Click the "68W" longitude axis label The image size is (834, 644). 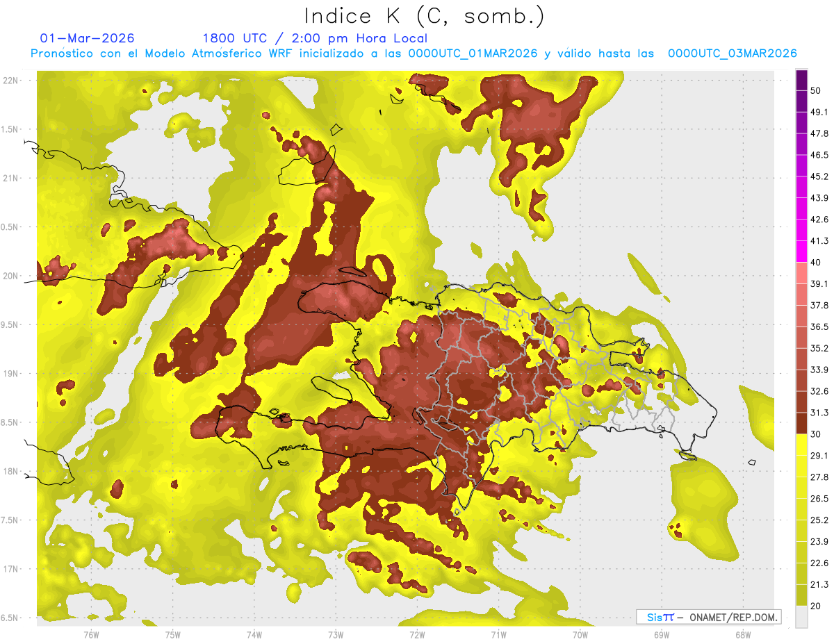pyautogui.click(x=742, y=634)
